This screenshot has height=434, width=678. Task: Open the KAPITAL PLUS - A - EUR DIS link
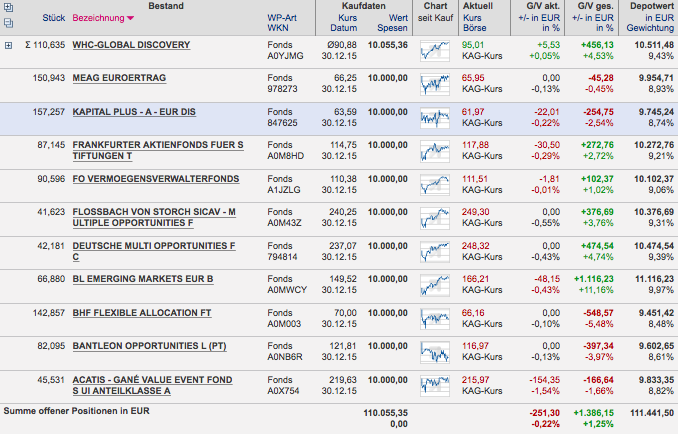[x=134, y=112]
